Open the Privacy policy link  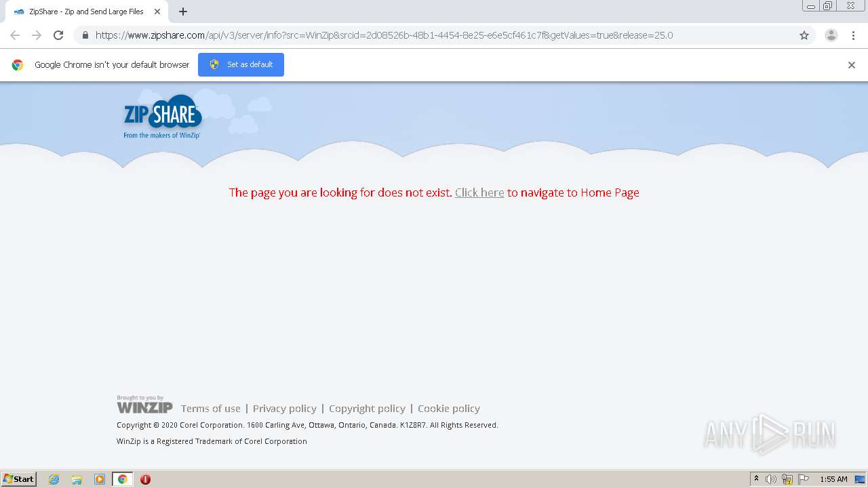(x=285, y=409)
